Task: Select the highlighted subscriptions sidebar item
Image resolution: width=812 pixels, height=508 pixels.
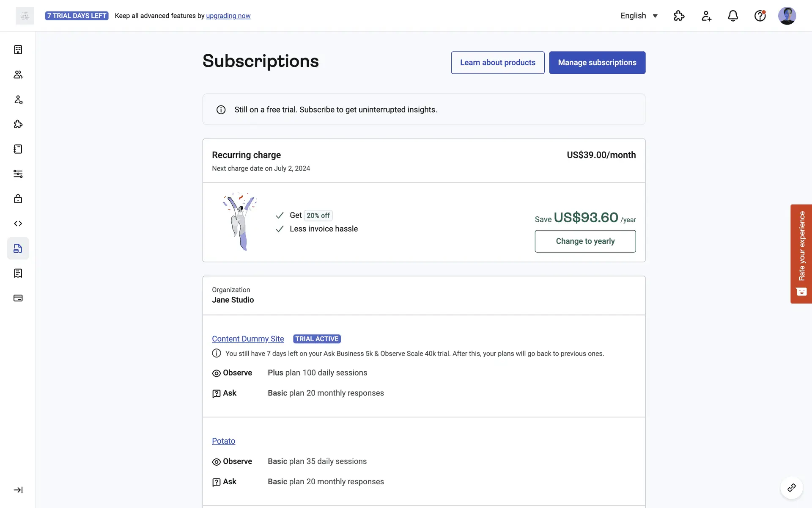Action: 18,248
